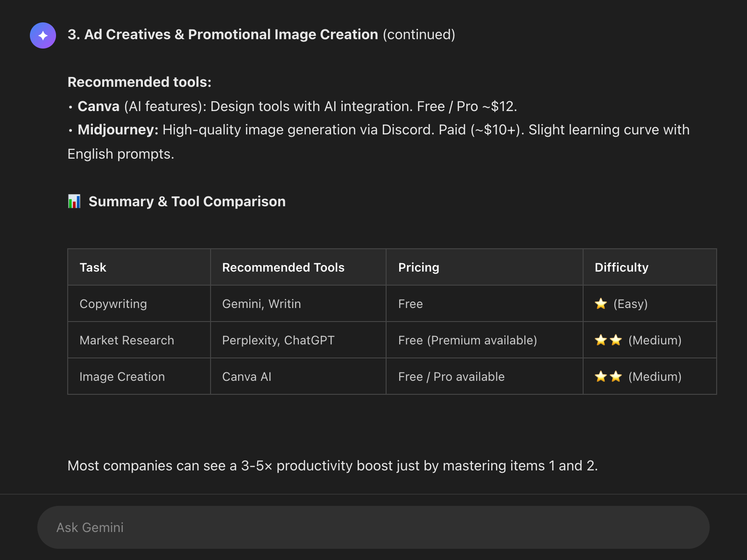The image size is (747, 560).
Task: Select the Pricing column header
Action: (x=418, y=267)
